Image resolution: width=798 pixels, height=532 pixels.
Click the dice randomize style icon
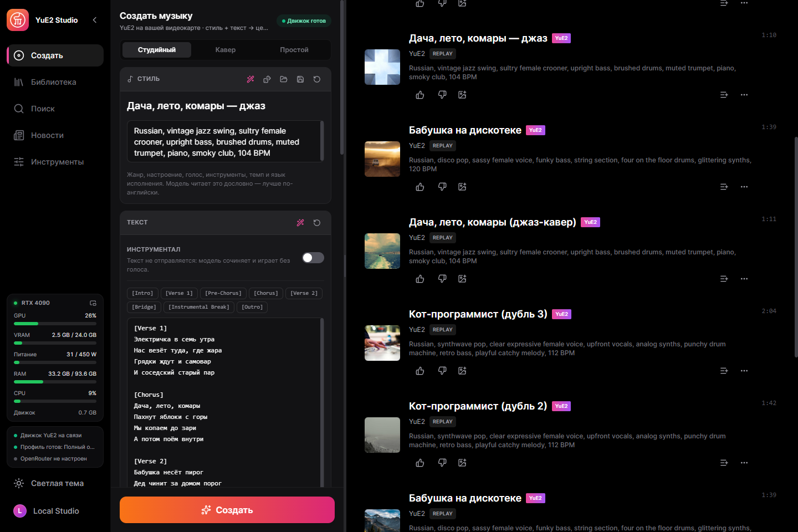pyautogui.click(x=267, y=79)
